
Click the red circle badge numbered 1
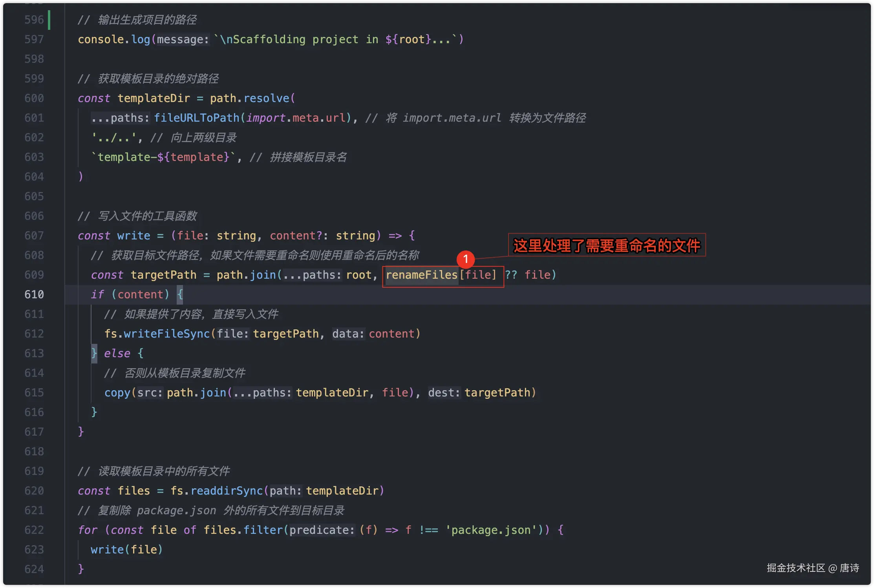point(466,259)
